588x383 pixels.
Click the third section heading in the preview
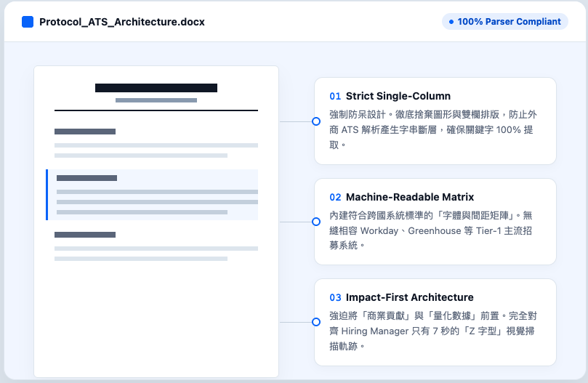pos(85,235)
